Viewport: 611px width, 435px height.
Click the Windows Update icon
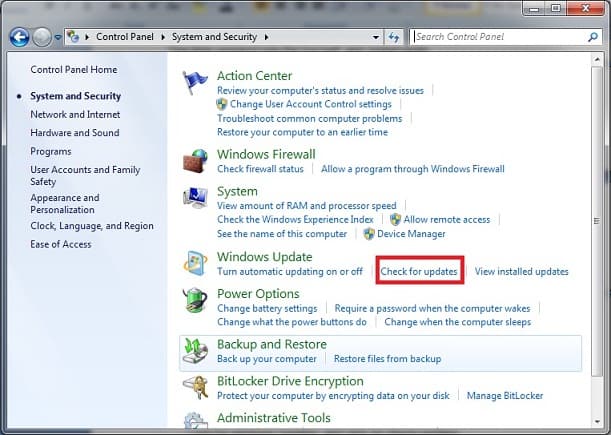click(x=196, y=263)
